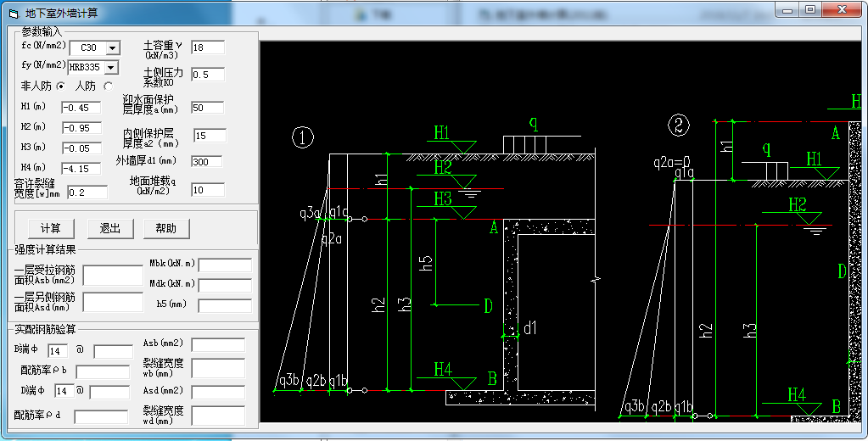Click the 实配钢筋验算 group label
The width and height of the screenshot is (868, 441).
(x=45, y=329)
